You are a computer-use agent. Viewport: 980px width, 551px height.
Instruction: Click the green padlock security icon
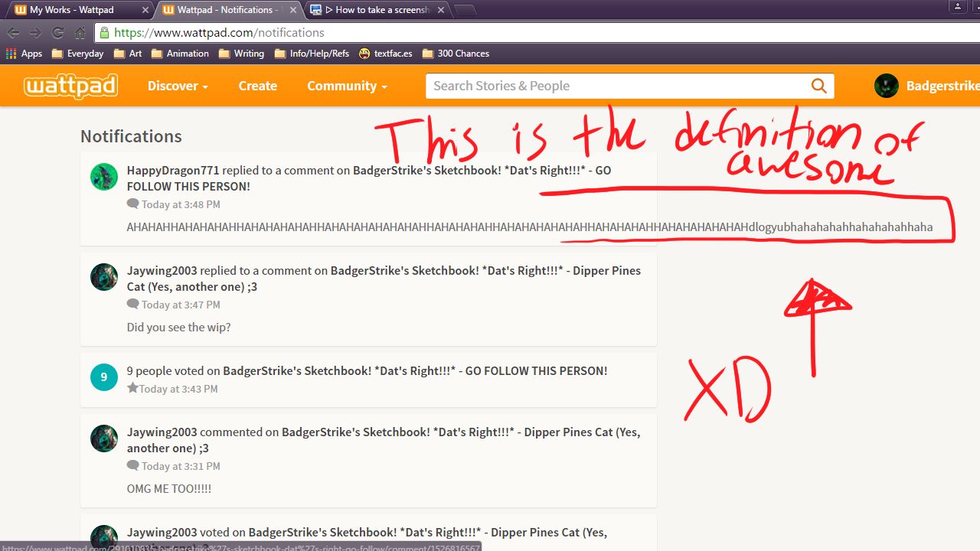[105, 33]
